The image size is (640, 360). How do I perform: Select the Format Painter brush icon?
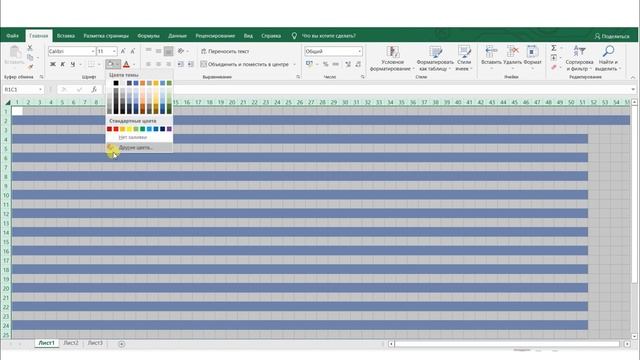pyautogui.click(x=30, y=67)
